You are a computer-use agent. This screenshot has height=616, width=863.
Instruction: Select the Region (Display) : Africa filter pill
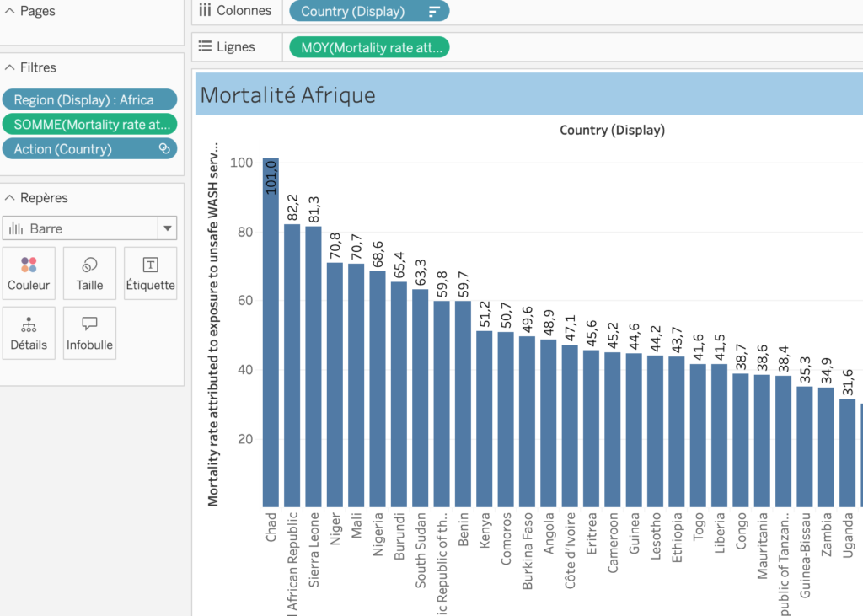pyautogui.click(x=89, y=99)
